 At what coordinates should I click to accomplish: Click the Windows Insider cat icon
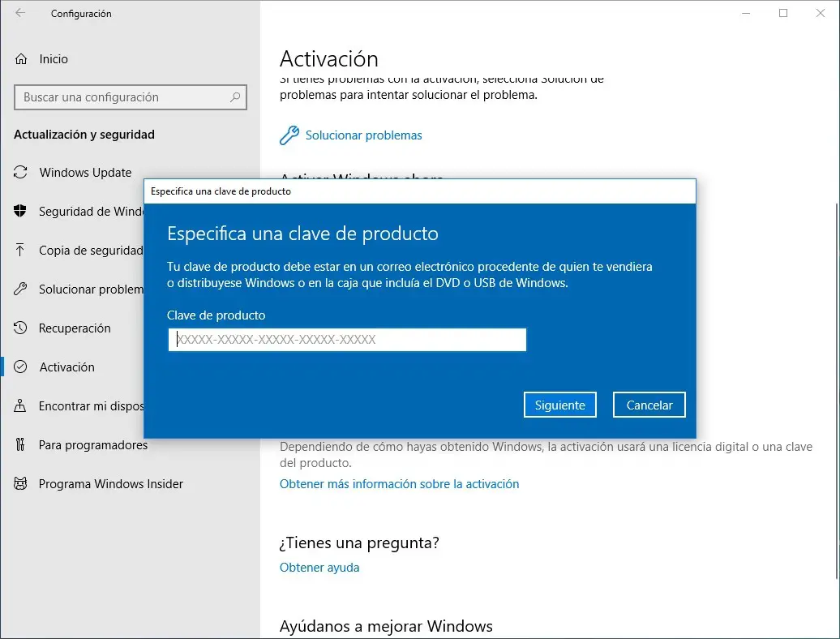[x=20, y=483]
